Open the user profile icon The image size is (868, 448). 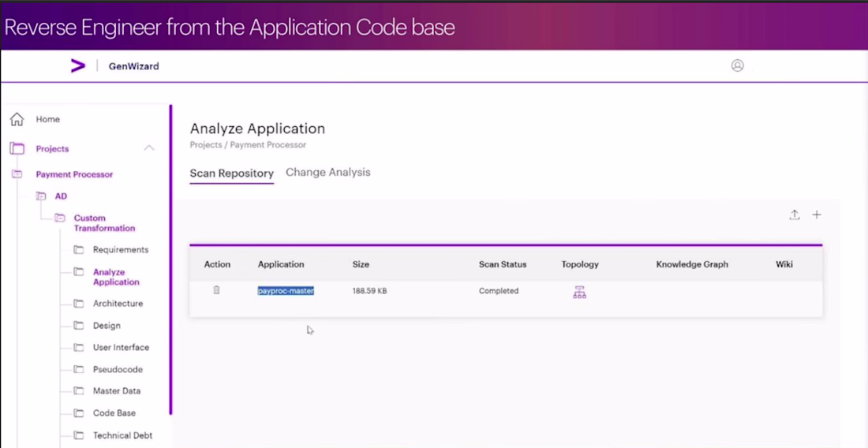coord(737,65)
